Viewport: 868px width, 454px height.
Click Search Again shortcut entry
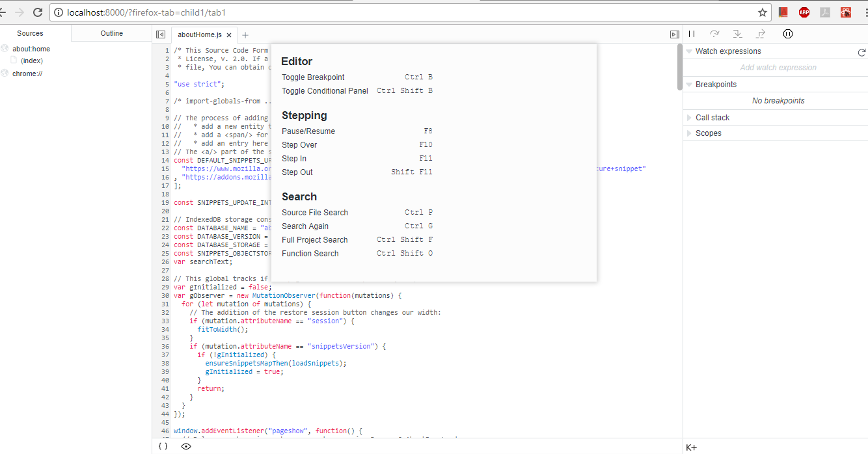point(357,226)
